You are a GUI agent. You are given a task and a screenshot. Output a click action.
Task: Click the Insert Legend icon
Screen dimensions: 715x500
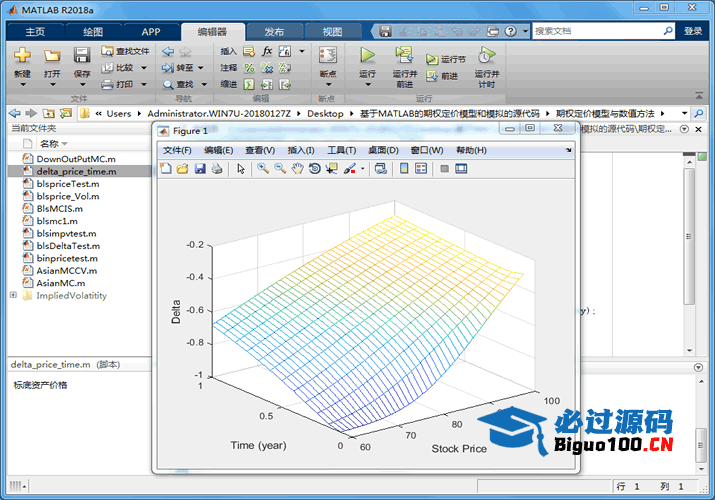point(421,169)
